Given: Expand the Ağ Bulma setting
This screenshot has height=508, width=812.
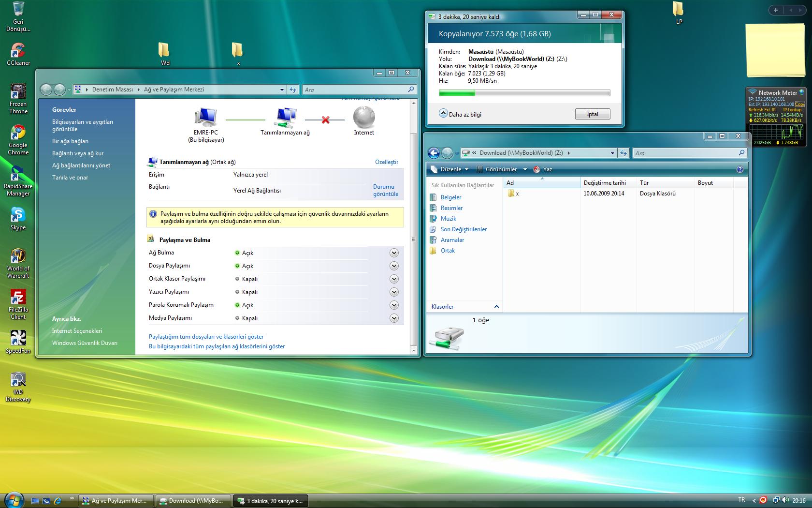Looking at the screenshot, I should 394,253.
